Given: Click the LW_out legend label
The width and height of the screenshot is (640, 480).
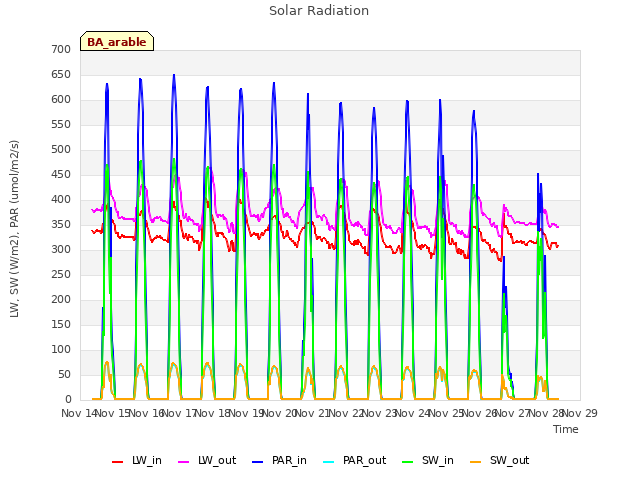Looking at the screenshot, I should coord(217,460).
